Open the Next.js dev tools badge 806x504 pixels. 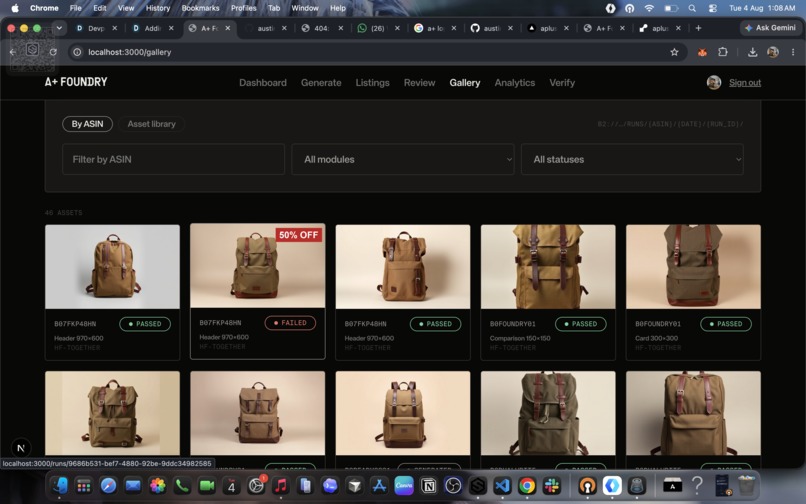(21, 448)
